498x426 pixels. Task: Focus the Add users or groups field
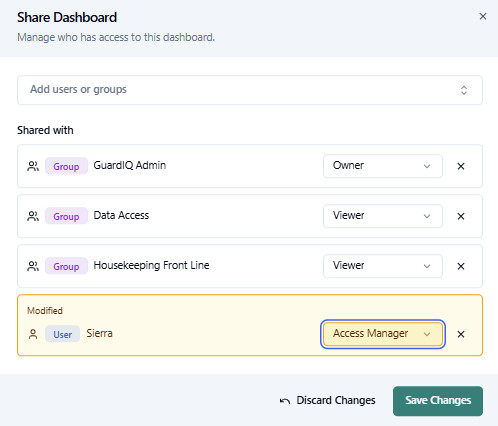click(250, 90)
